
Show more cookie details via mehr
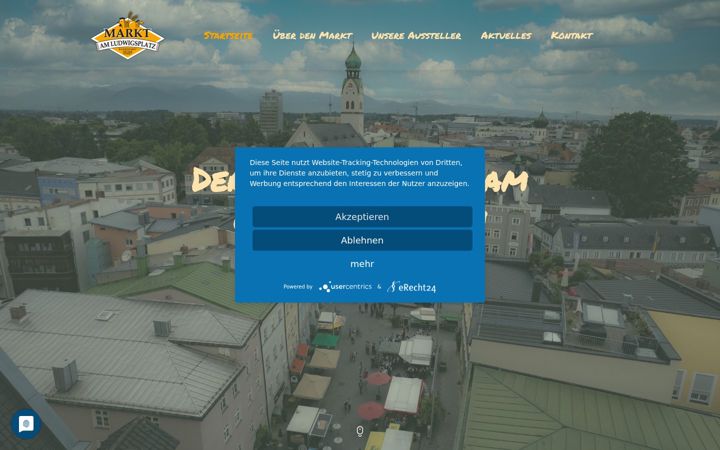tap(362, 264)
